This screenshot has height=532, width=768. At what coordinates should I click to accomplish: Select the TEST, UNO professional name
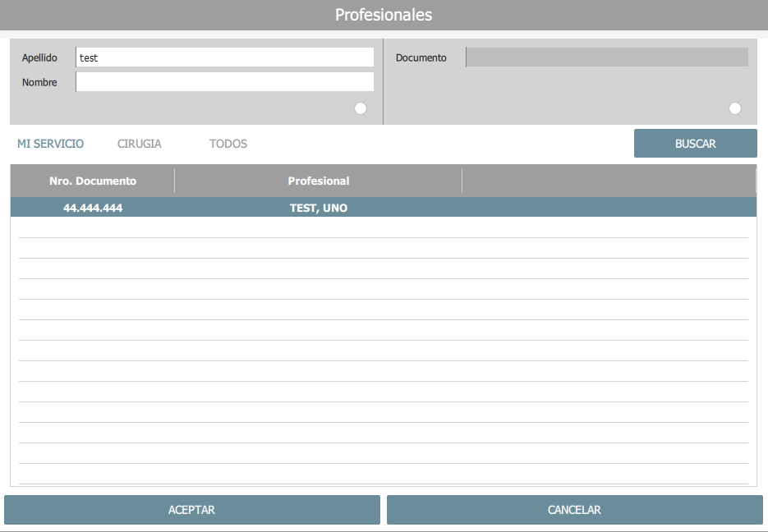coord(319,208)
